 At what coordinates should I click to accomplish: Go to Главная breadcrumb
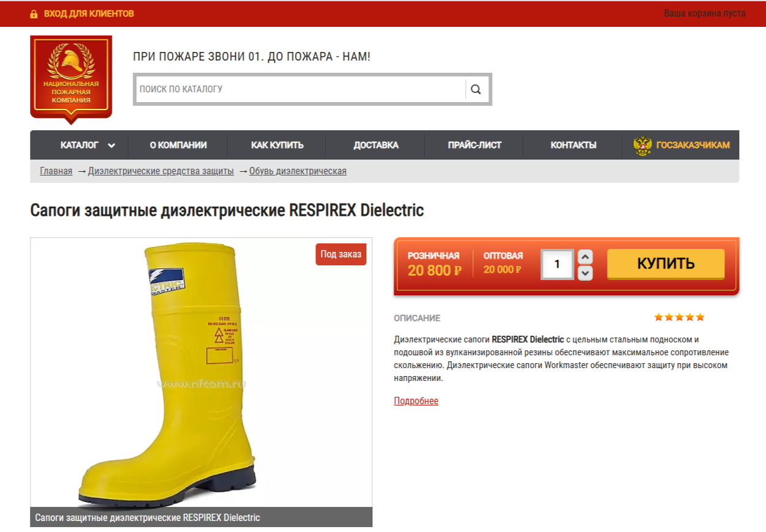pos(56,171)
